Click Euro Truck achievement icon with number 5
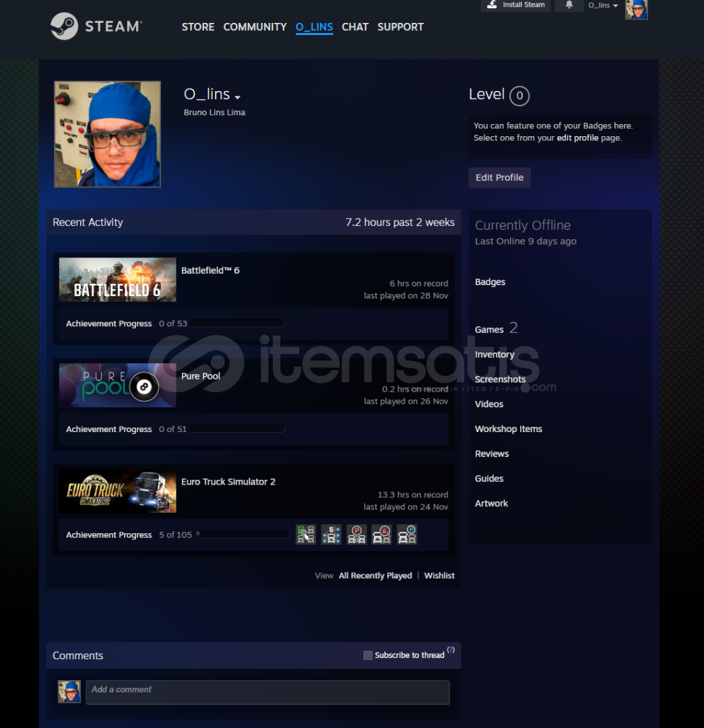 coord(331,535)
